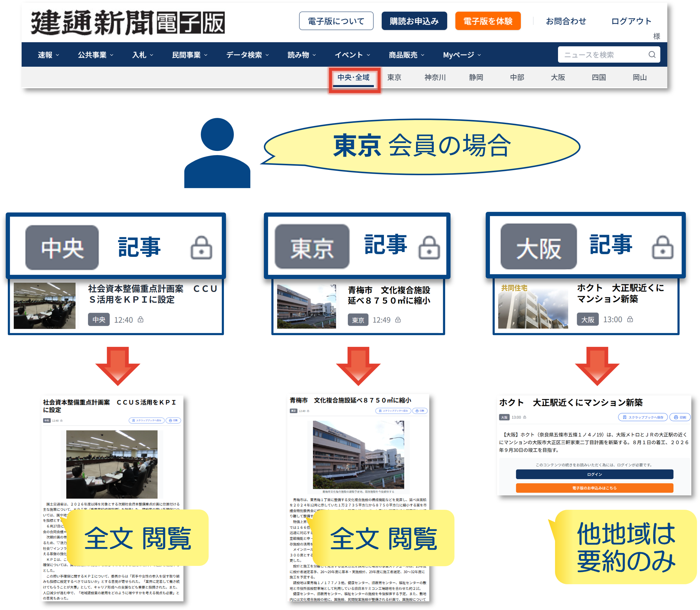
Task: Click the orange 電子版を体験 button
Action: [487, 21]
